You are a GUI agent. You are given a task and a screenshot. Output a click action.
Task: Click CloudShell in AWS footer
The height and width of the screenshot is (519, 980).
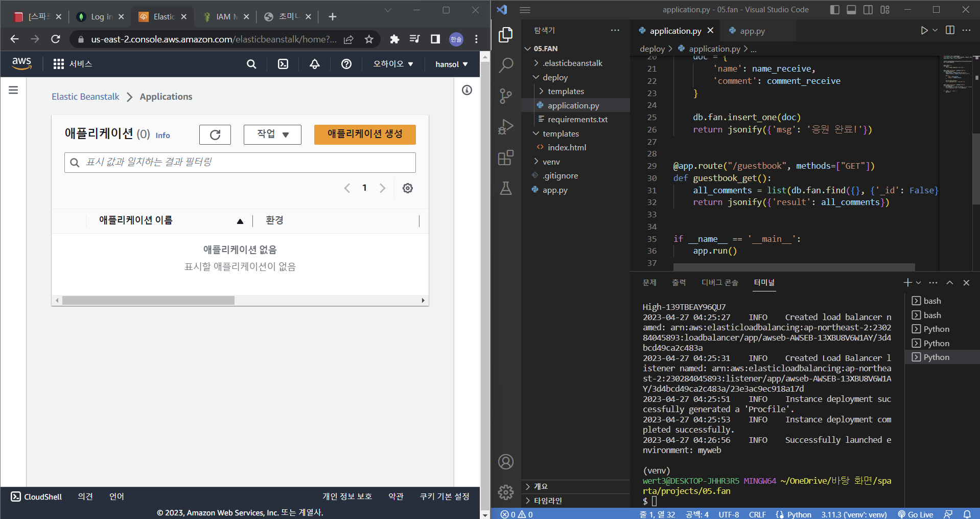click(36, 497)
